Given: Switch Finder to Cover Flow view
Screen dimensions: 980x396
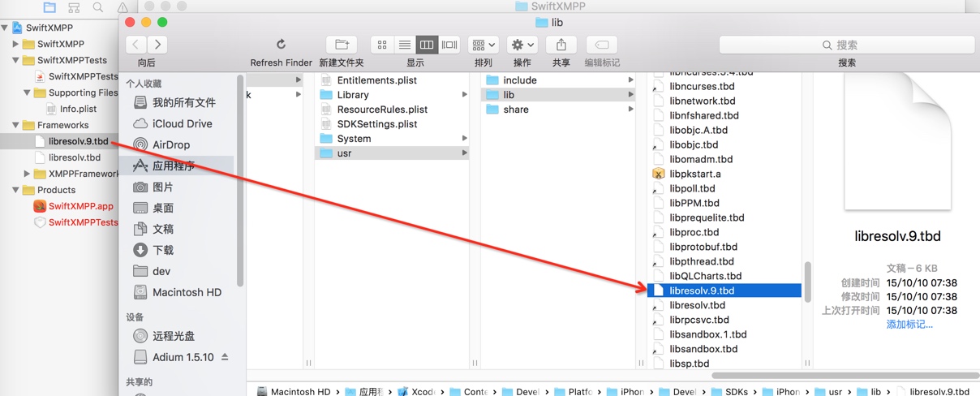Looking at the screenshot, I should click(x=449, y=45).
